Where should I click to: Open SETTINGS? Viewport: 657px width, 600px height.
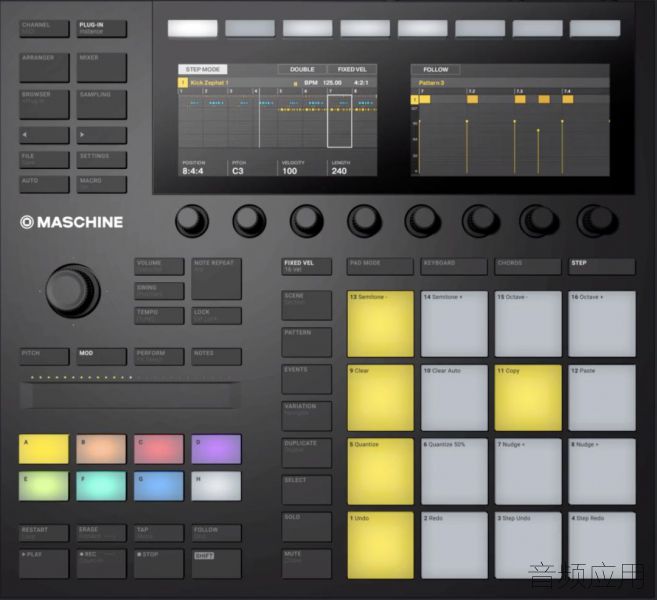[101, 160]
